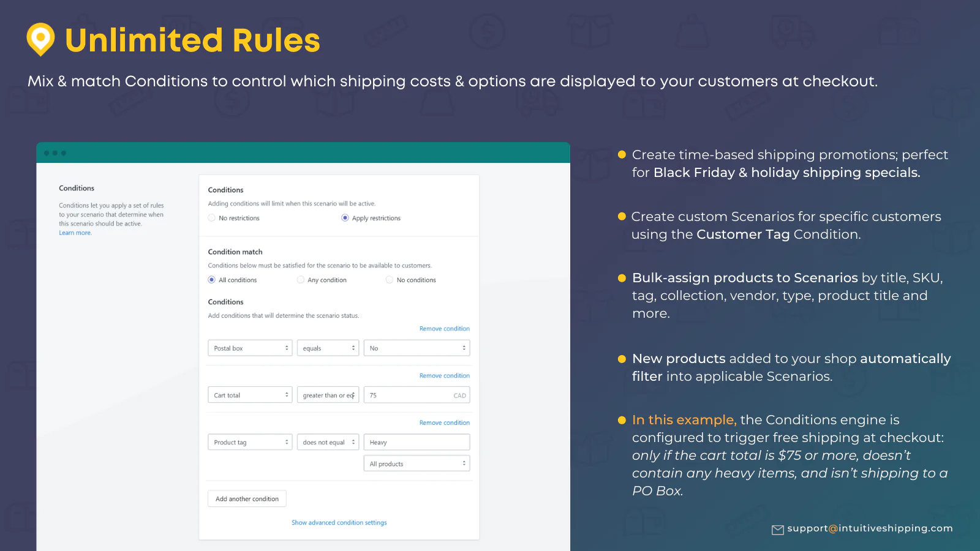The height and width of the screenshot is (551, 980).
Task: Open the Postal box condition dropdown
Action: [x=250, y=348]
